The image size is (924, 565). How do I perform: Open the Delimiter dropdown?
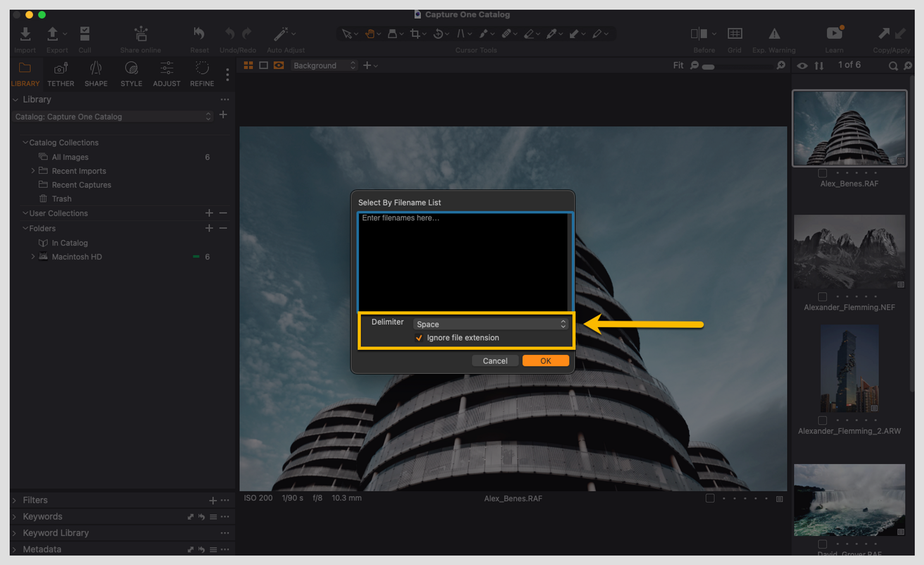[x=491, y=324]
